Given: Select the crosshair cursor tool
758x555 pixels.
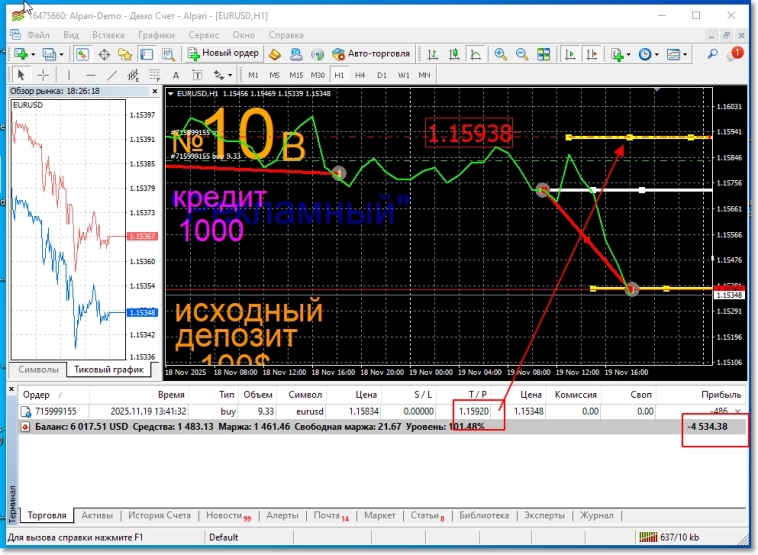Looking at the screenshot, I should pos(43,75).
